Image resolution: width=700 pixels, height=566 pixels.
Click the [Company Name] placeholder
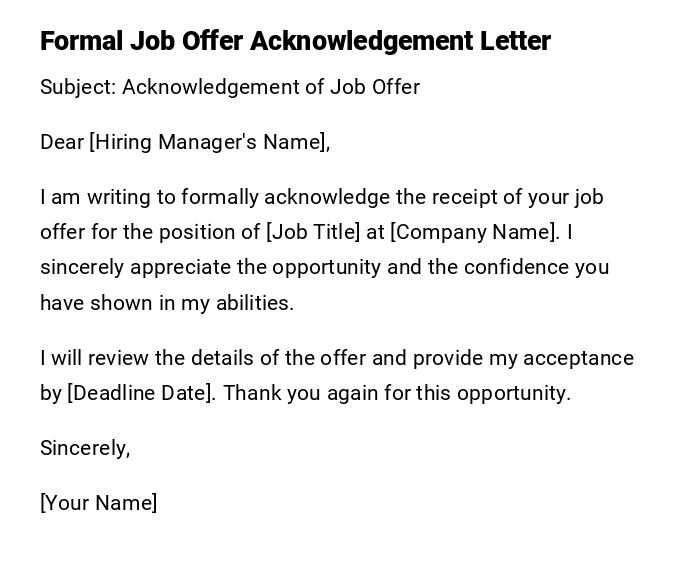click(474, 232)
